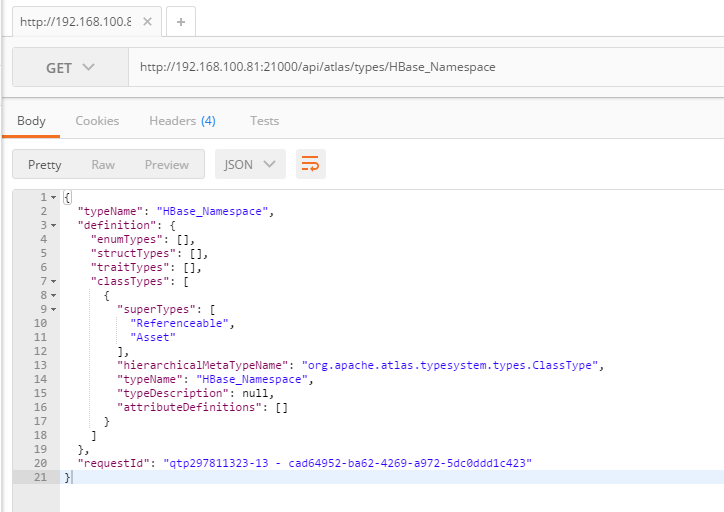Collapse the definition block at line 3
Viewport: 724px width, 512px height.
click(x=54, y=226)
